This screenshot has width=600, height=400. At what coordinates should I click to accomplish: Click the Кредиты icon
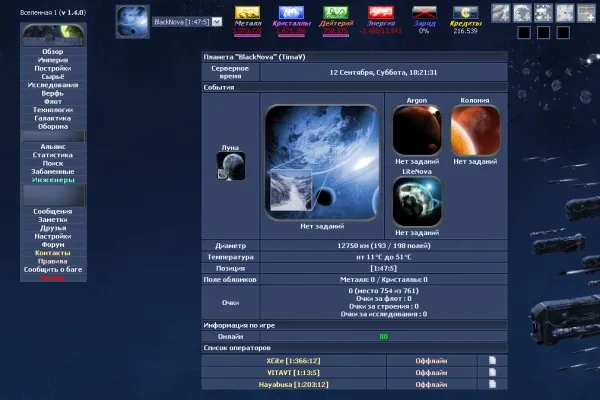click(464, 13)
